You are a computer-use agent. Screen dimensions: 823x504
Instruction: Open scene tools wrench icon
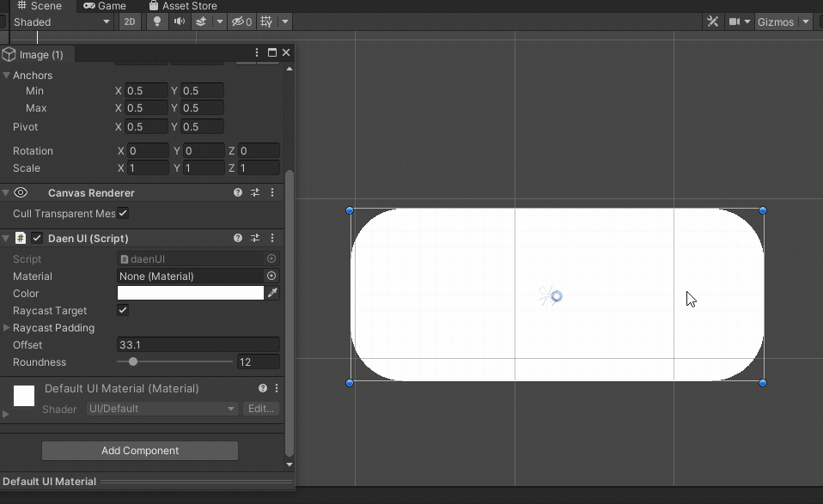click(712, 22)
